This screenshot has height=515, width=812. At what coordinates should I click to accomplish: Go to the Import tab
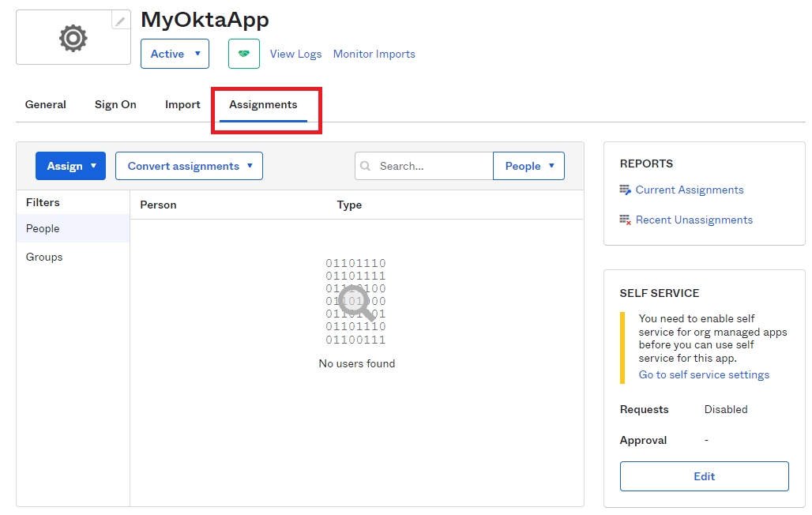coord(182,104)
